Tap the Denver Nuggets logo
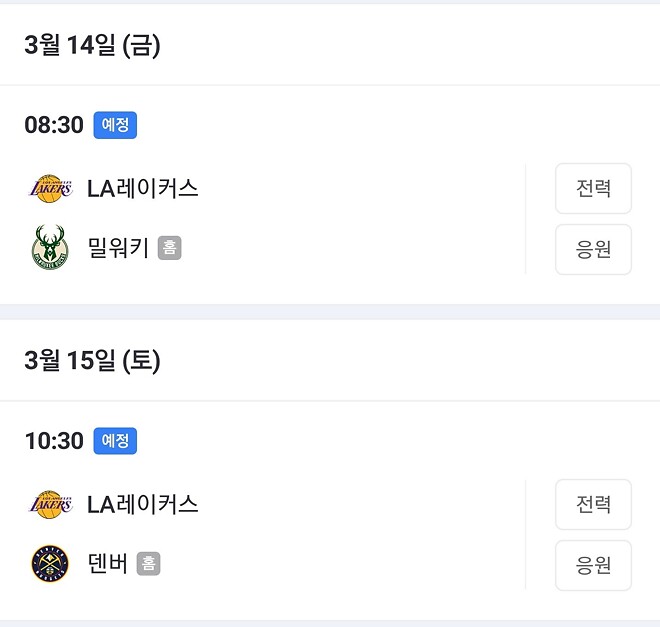 pyautogui.click(x=50, y=563)
